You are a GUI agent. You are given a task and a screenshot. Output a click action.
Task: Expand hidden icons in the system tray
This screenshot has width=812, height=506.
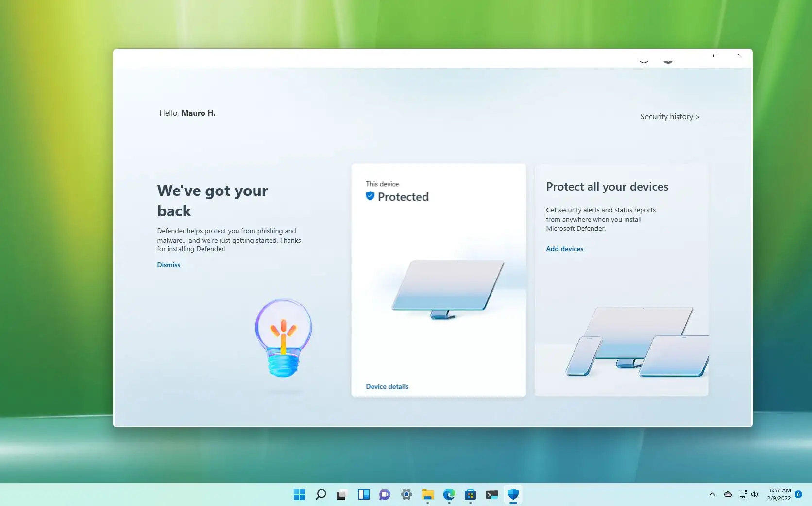pos(712,494)
